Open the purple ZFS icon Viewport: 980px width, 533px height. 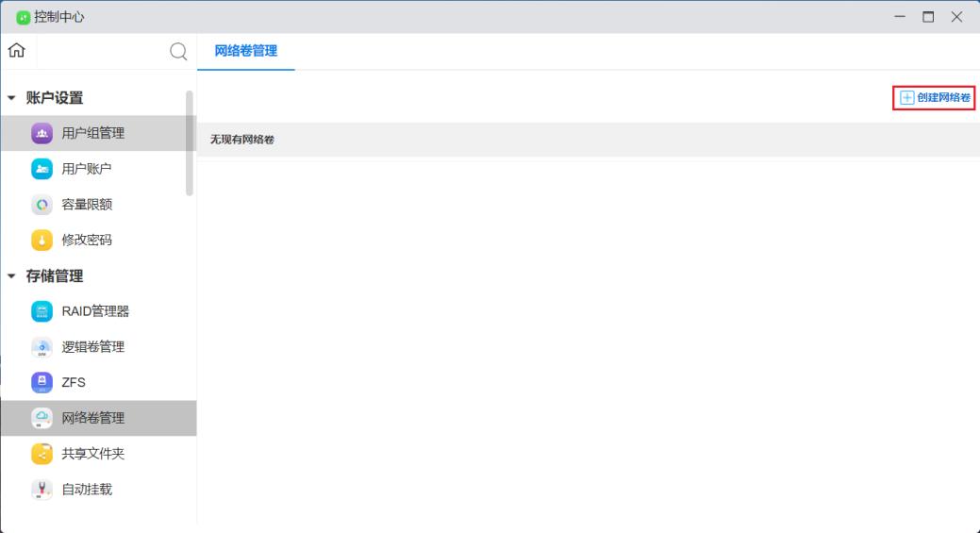42,382
